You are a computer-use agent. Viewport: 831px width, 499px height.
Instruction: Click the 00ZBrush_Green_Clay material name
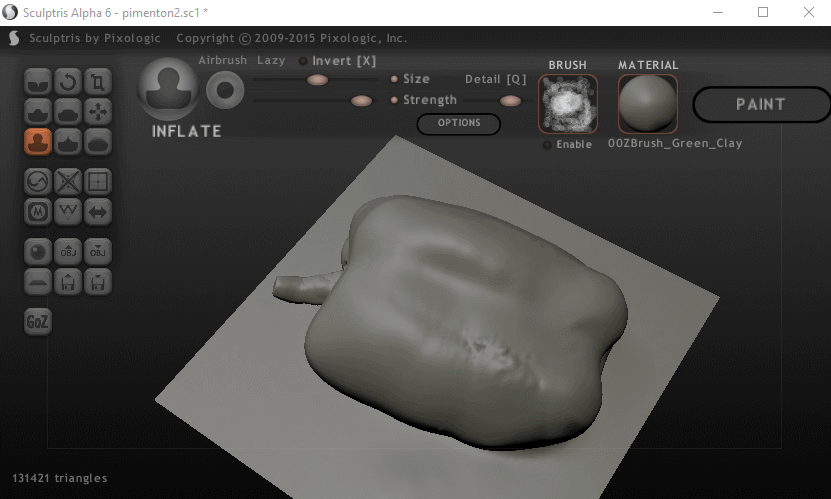coord(675,144)
